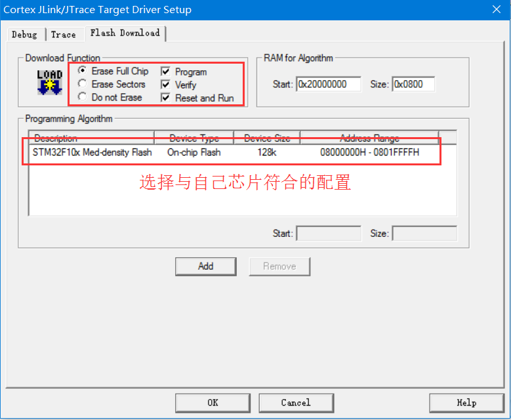This screenshot has height=420, width=511.
Task: Click the Add button
Action: pos(205,266)
